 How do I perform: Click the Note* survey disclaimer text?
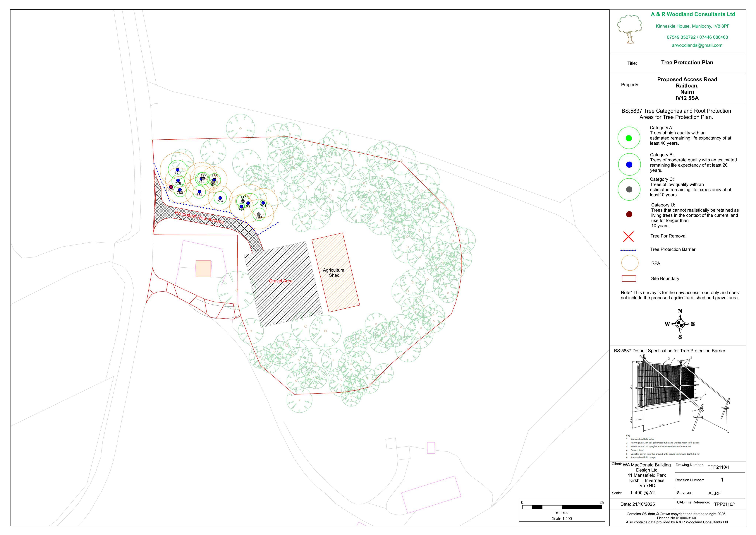[680, 295]
